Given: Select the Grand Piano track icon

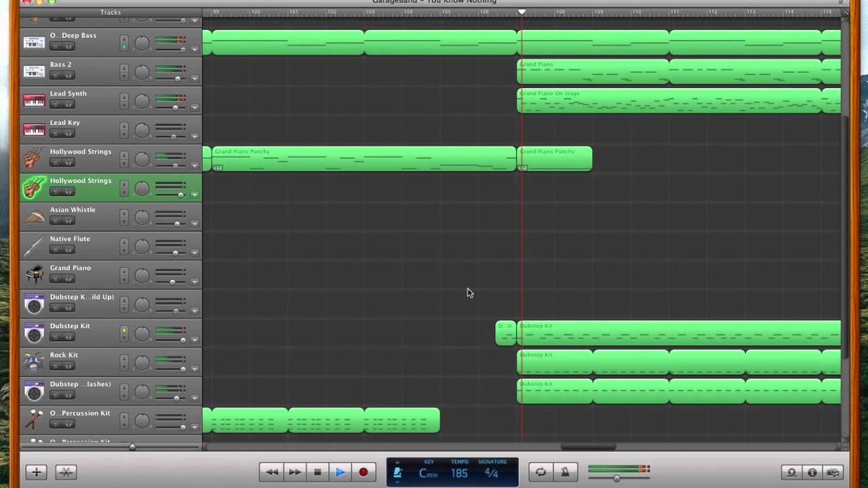Looking at the screenshot, I should click(34, 275).
